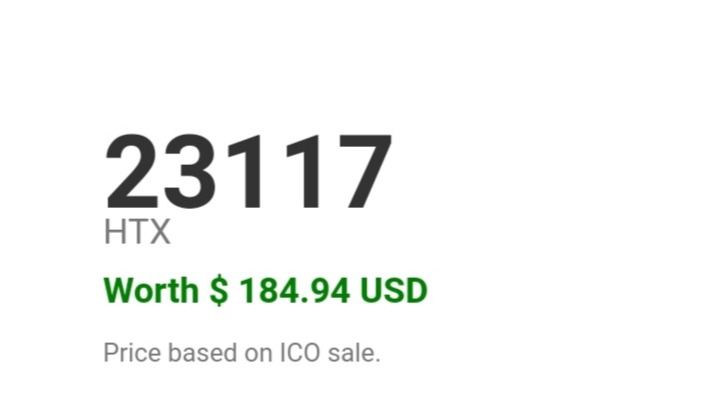Select the 184.94 amount value

pyautogui.click(x=295, y=290)
